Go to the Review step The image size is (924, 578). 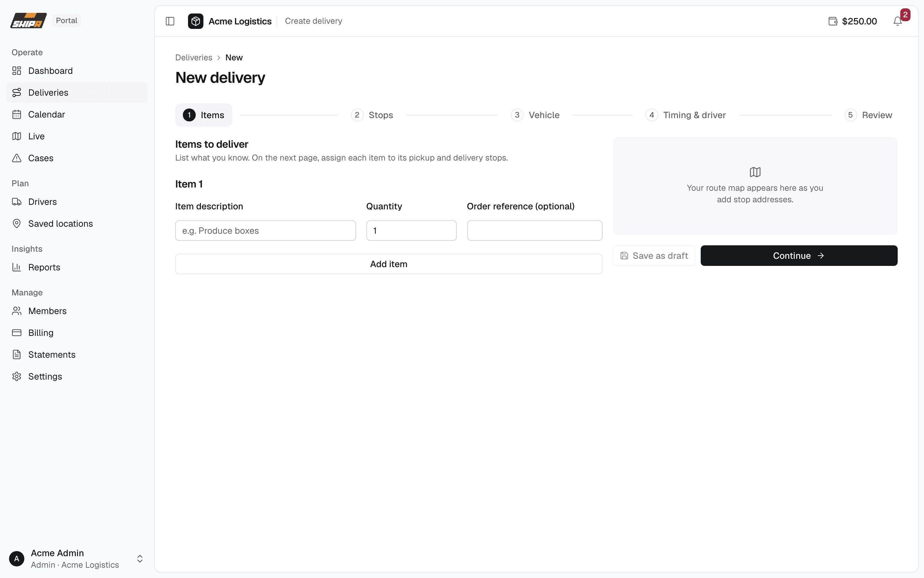[x=868, y=115]
